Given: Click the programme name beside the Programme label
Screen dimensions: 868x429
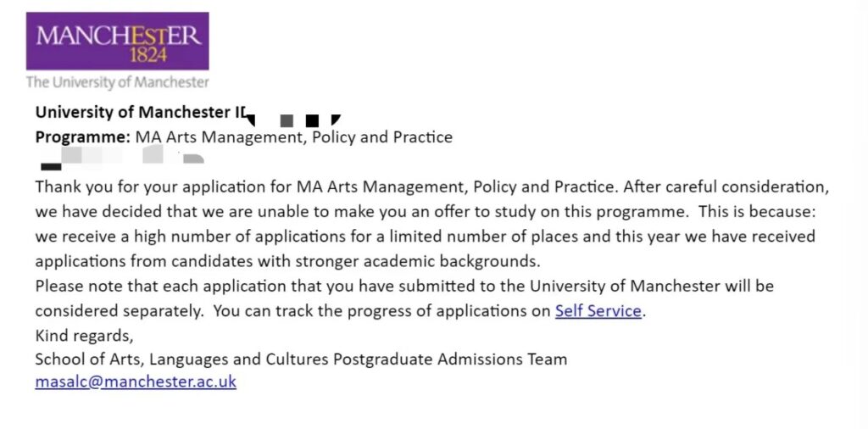Looking at the screenshot, I should coord(294,136).
